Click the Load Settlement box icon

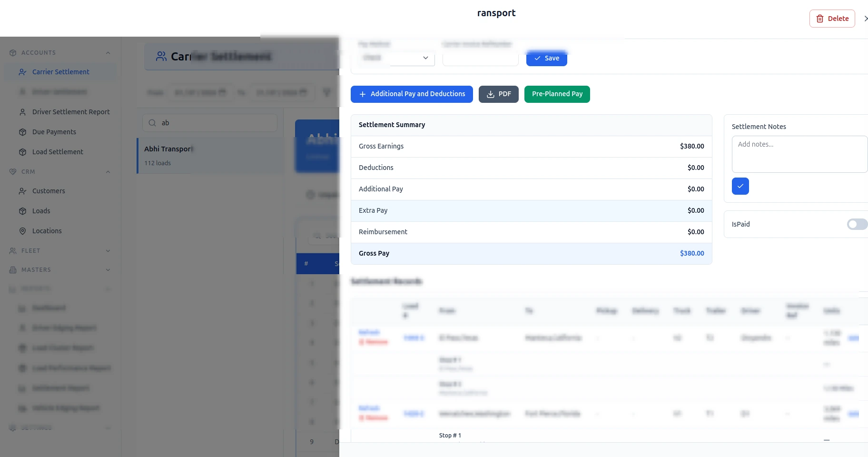(x=22, y=152)
